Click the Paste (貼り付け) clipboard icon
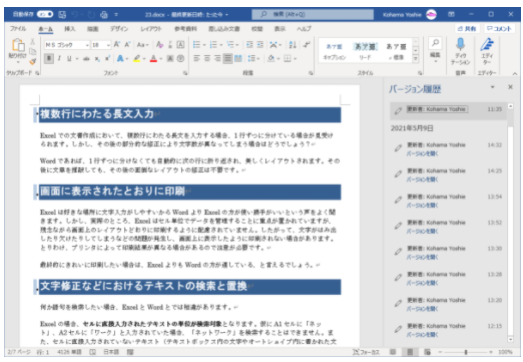Viewport: 523px width, 362px height. 18,45
